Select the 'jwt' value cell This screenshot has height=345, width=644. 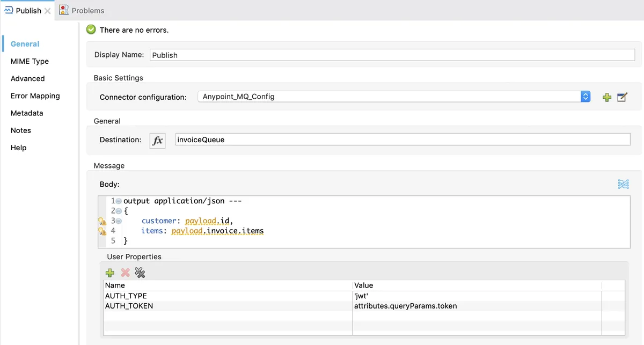477,296
